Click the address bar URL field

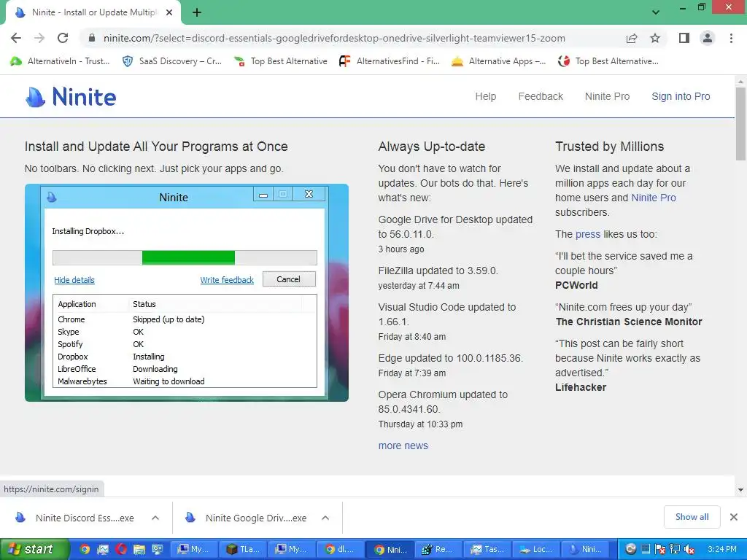point(334,38)
